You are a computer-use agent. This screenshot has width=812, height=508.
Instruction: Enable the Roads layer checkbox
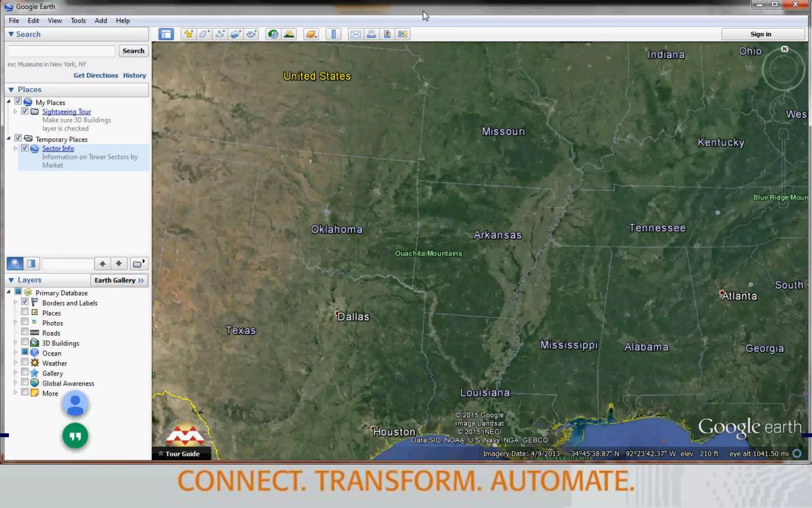point(25,332)
